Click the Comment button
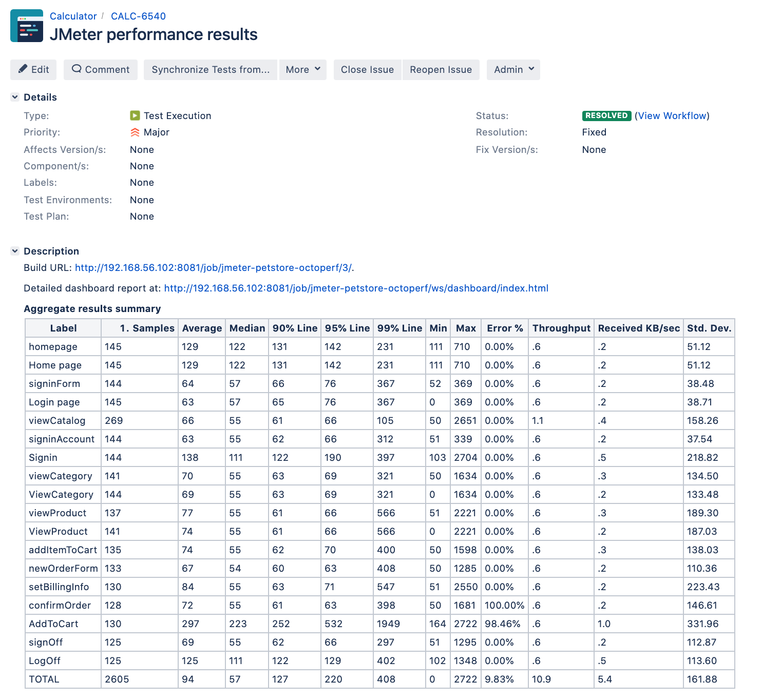Viewport: 762px width, 700px height. coord(101,70)
